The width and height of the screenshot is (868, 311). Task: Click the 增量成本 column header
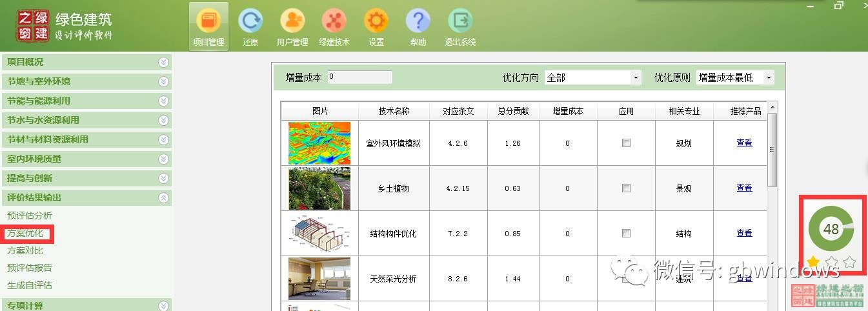pyautogui.click(x=568, y=111)
